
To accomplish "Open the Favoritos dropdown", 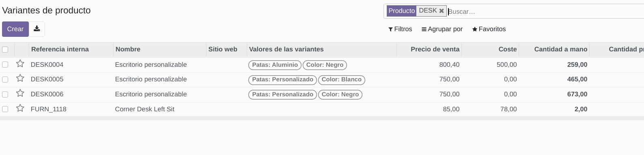I will (489, 29).
